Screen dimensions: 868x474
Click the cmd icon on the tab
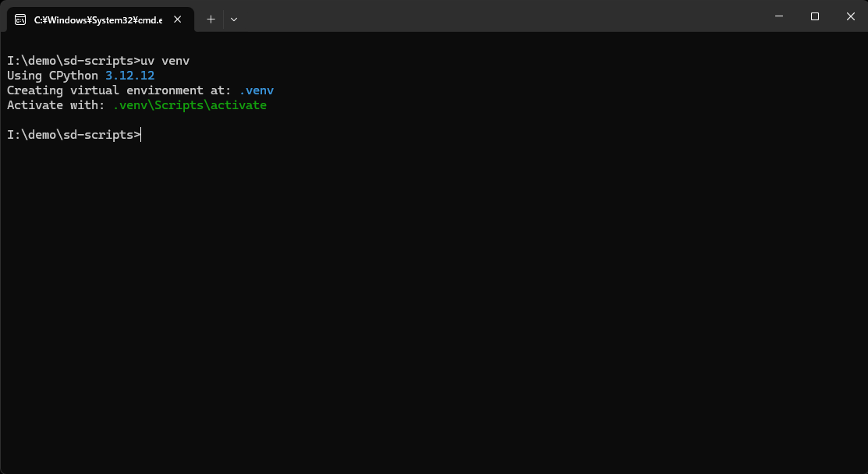click(x=20, y=19)
